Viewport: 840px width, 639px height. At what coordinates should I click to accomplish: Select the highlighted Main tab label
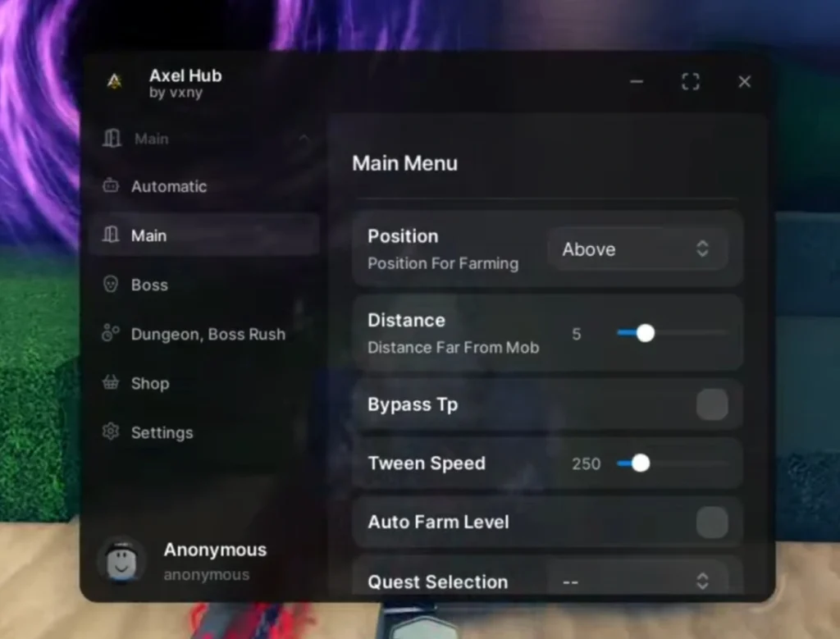tap(149, 235)
